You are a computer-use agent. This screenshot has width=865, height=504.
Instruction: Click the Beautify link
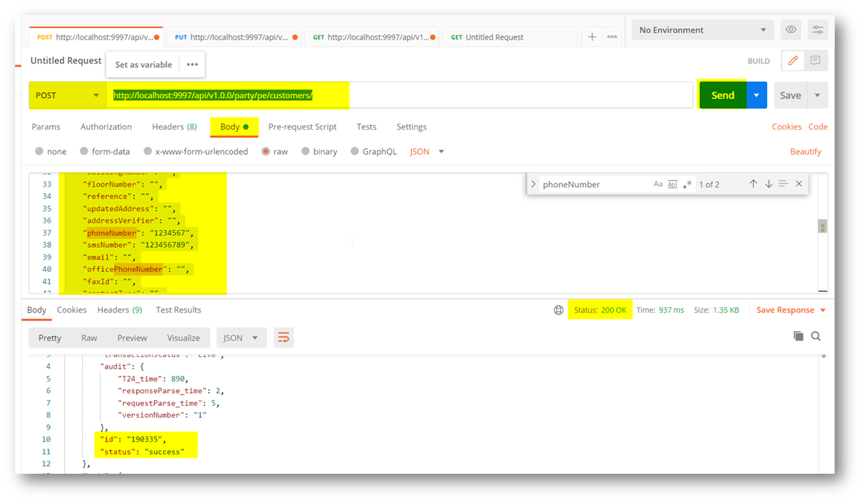coord(805,152)
